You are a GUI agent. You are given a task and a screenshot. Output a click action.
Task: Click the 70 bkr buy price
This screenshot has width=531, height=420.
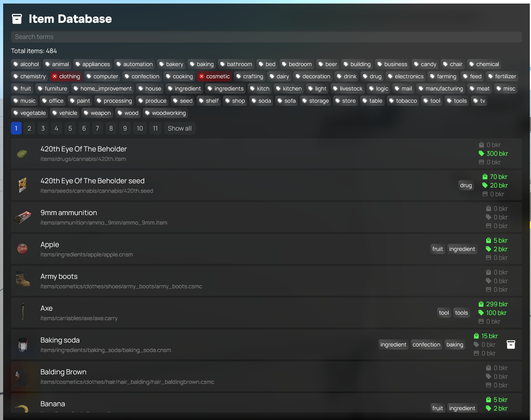(495, 177)
